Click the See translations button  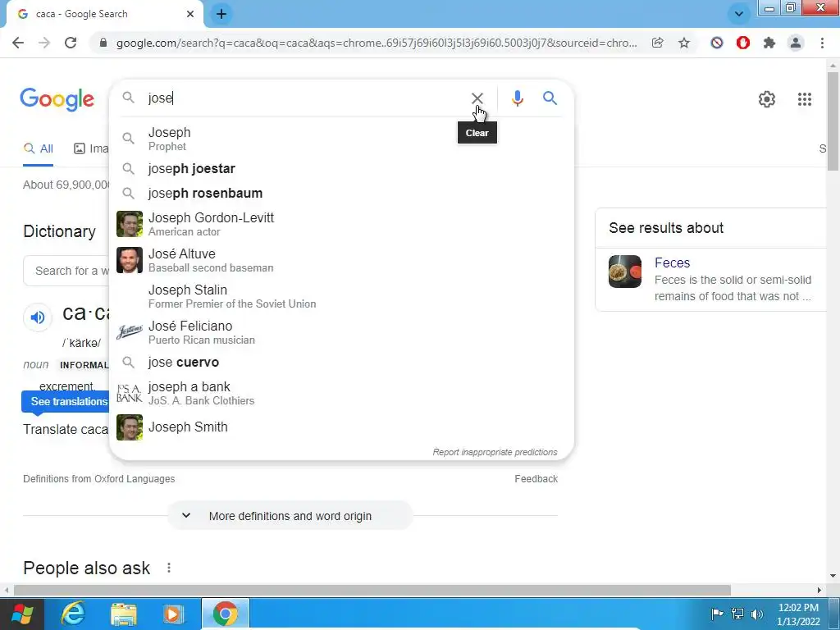pyautogui.click(x=66, y=401)
